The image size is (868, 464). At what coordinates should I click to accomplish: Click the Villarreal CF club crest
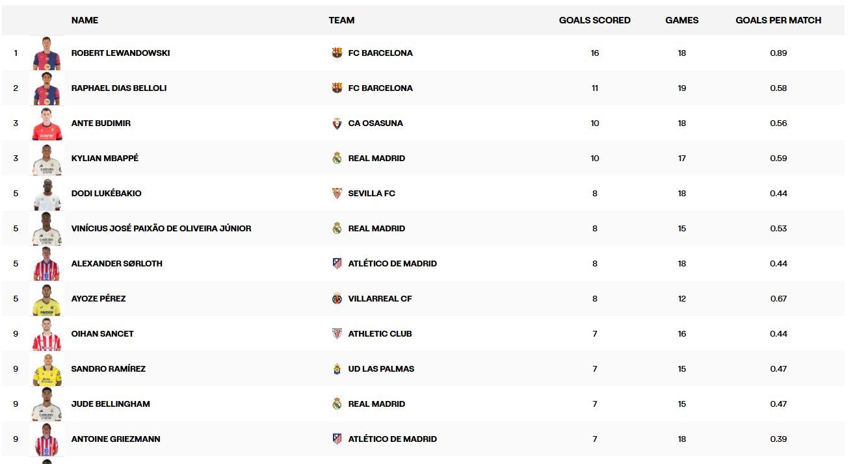[337, 299]
